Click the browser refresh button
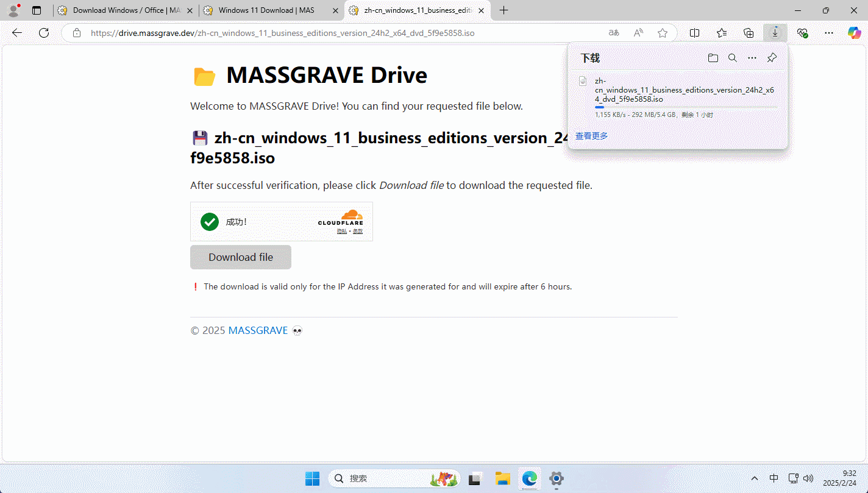 44,33
